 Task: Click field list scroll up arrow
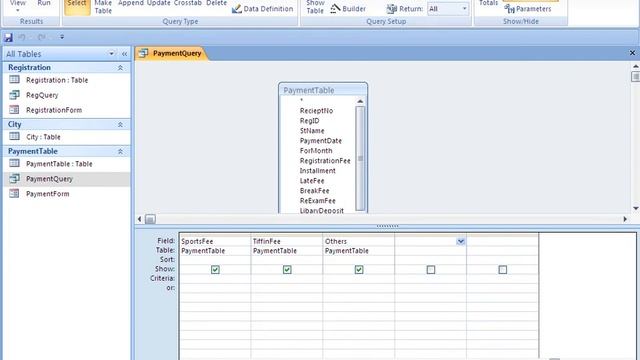coord(360,101)
